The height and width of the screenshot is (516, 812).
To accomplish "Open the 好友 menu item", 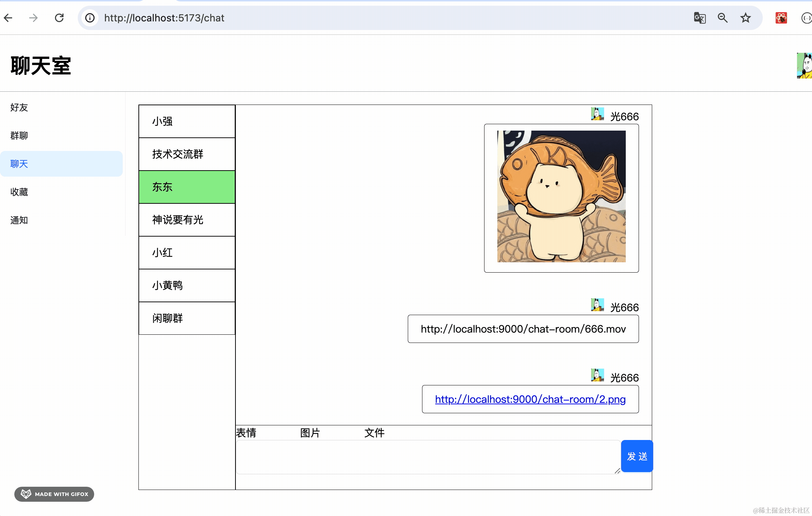I will point(19,107).
